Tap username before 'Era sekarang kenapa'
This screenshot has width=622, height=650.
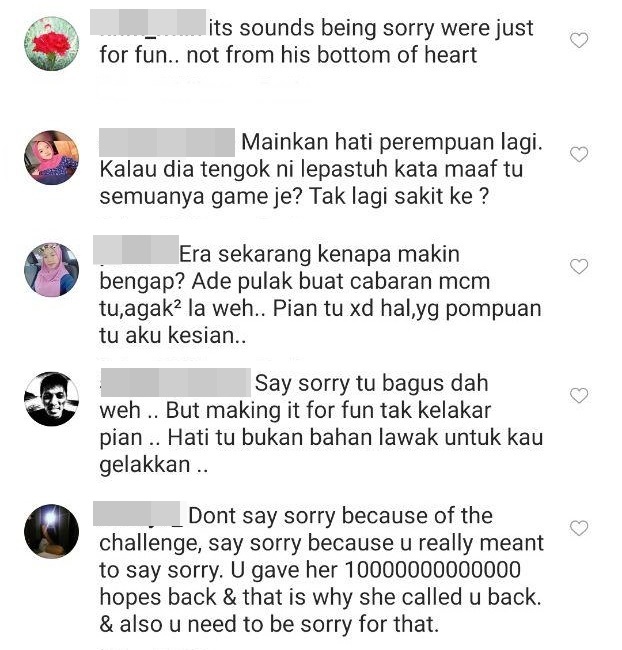click(136, 250)
